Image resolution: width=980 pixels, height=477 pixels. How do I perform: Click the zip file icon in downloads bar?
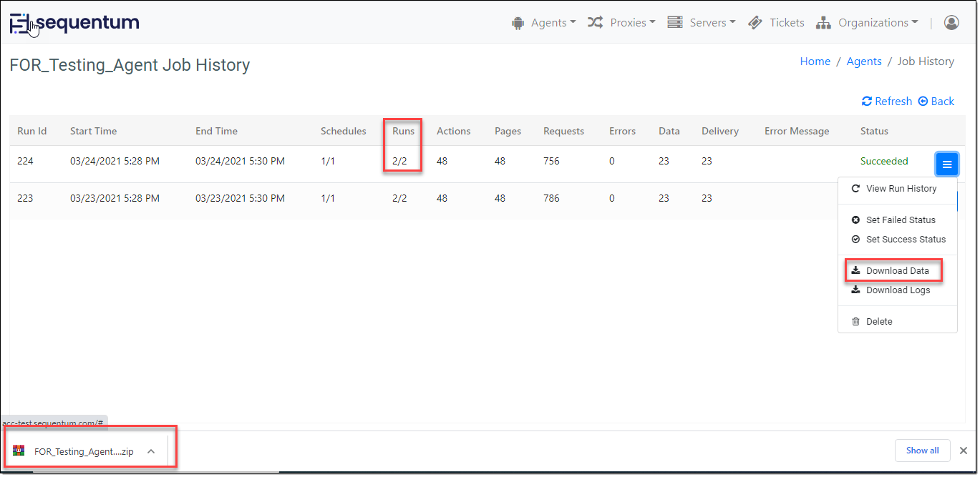(x=19, y=451)
